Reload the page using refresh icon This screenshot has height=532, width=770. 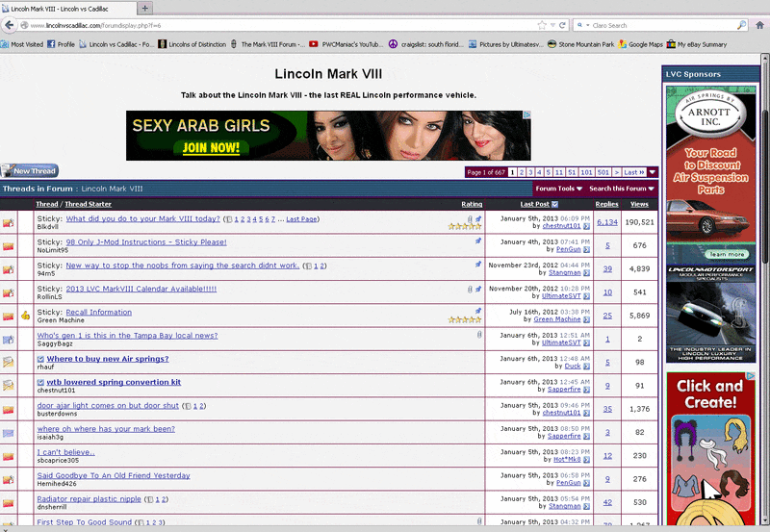coord(562,25)
